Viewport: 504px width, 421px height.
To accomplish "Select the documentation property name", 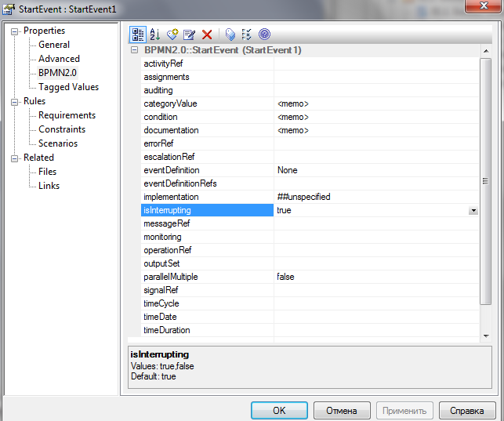I will (x=171, y=130).
